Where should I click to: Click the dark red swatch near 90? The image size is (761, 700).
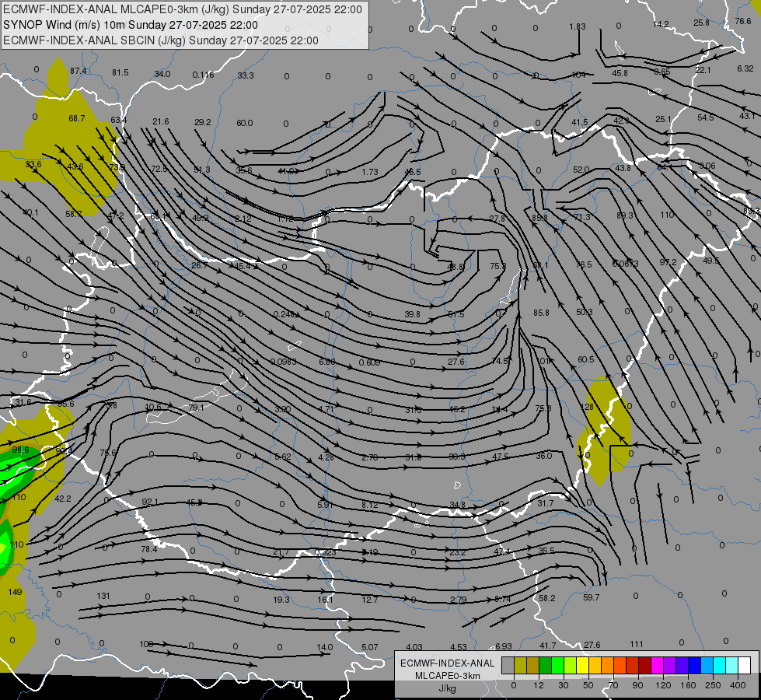pyautogui.click(x=645, y=666)
